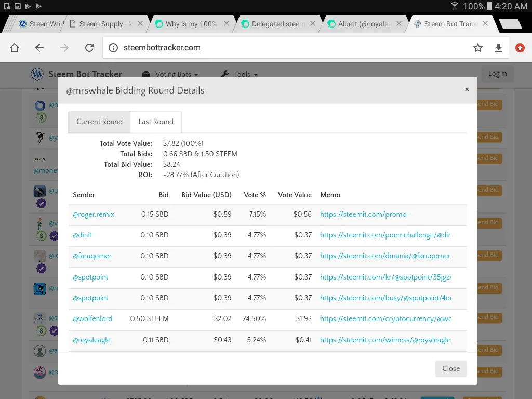Open the @dini1 sender link

tap(83, 235)
